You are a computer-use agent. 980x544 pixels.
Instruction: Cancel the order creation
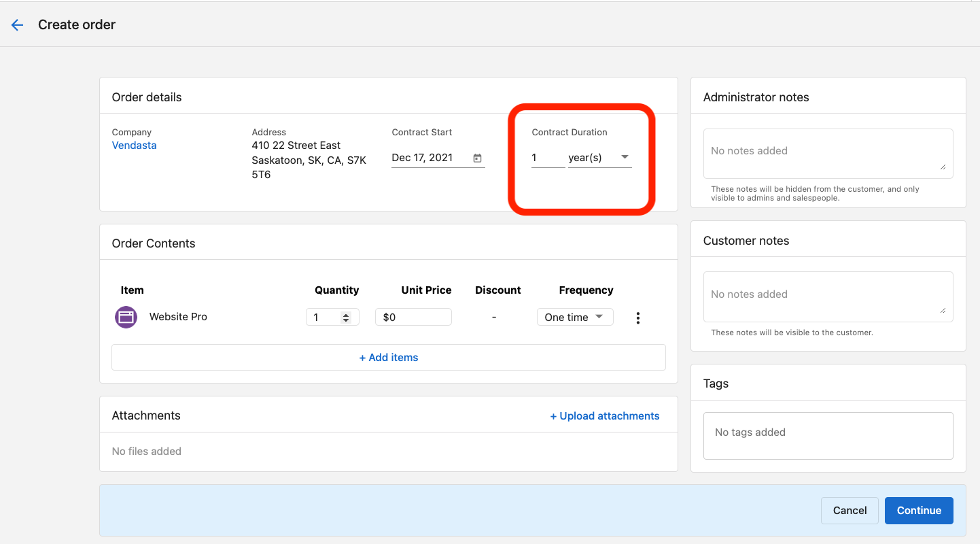pyautogui.click(x=850, y=511)
